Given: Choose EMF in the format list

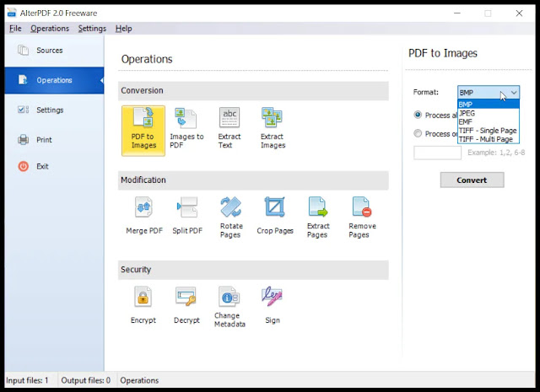Looking at the screenshot, I should (x=489, y=122).
